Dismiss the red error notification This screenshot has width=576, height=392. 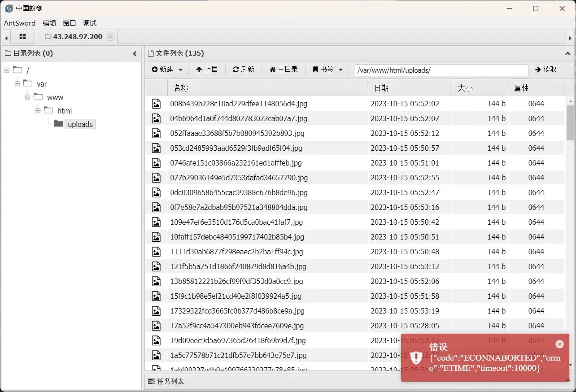[x=559, y=344]
